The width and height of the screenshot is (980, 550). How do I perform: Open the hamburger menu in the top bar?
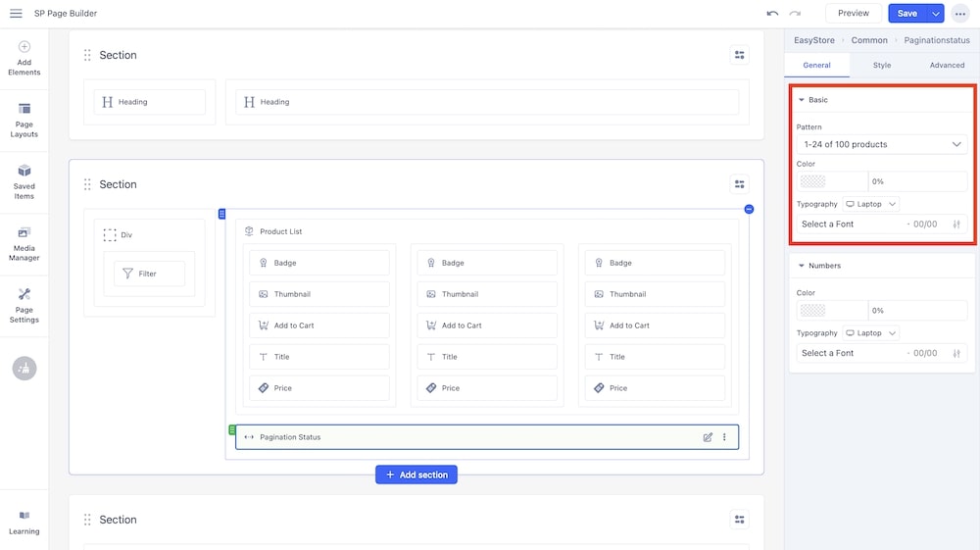point(16,14)
